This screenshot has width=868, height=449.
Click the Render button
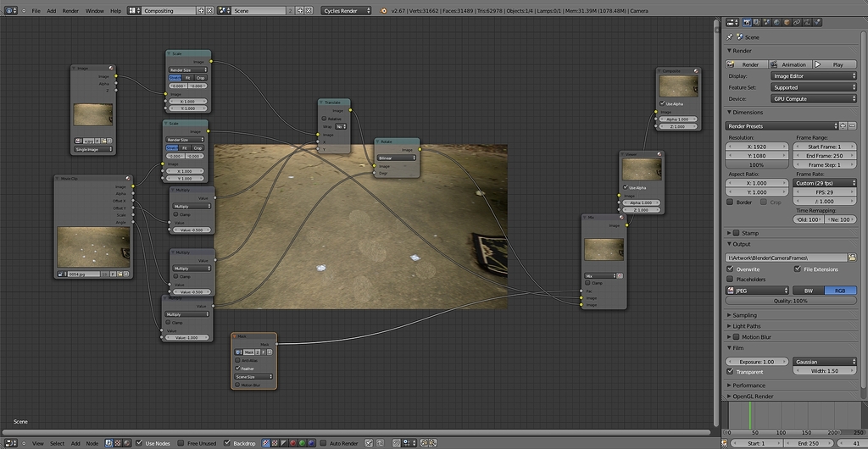(746, 64)
